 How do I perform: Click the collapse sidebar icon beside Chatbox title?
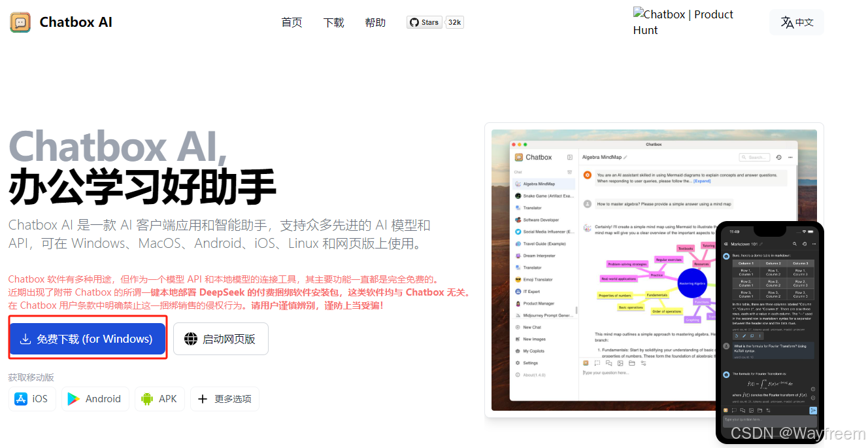coord(570,158)
